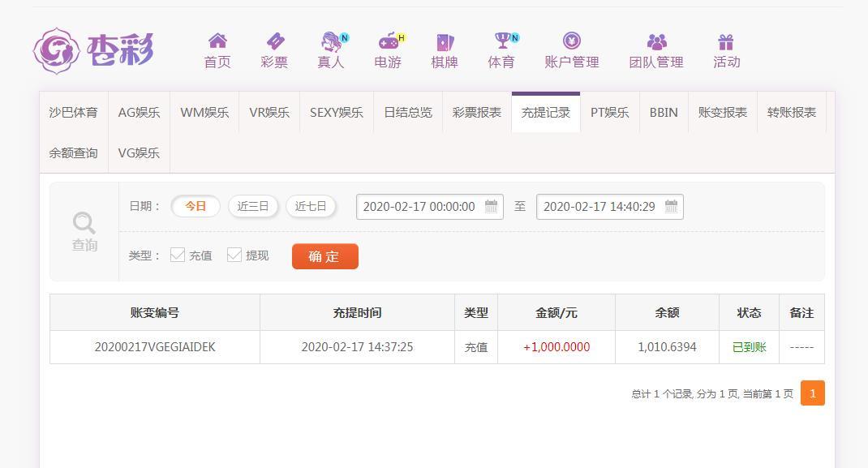Go to page 1 in pagination
The width and height of the screenshot is (868, 468).
click(x=813, y=393)
